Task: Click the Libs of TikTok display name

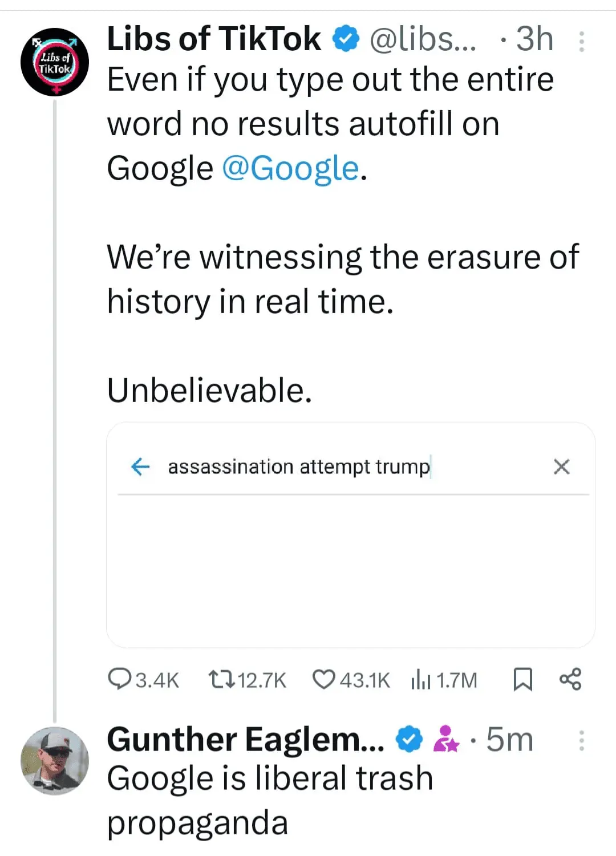Action: point(214,39)
